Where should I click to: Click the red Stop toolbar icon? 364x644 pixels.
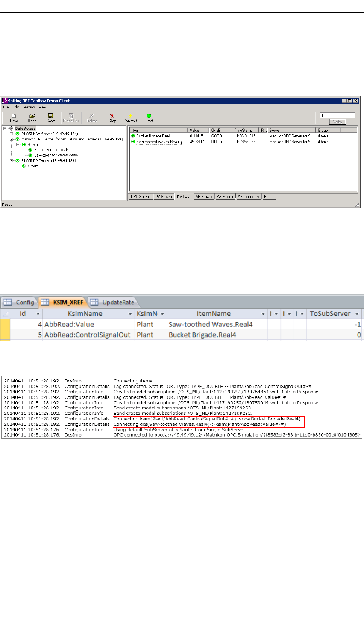[112, 116]
